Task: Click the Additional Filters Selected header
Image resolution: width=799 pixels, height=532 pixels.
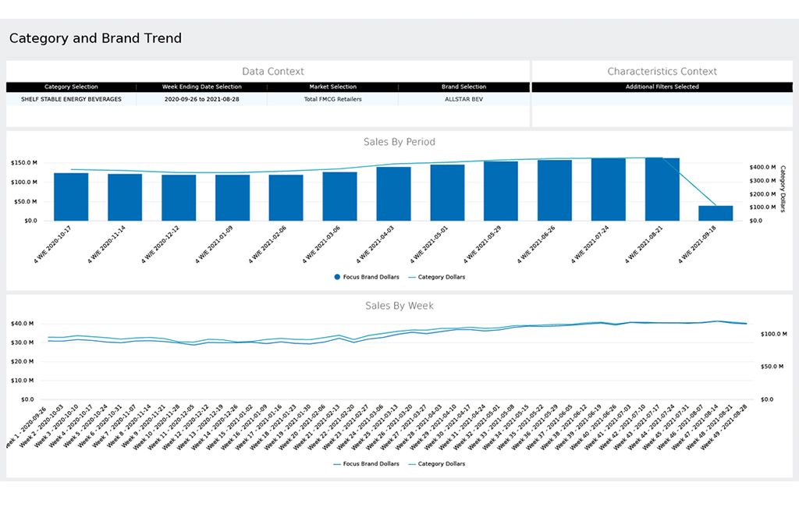Action: pyautogui.click(x=662, y=87)
